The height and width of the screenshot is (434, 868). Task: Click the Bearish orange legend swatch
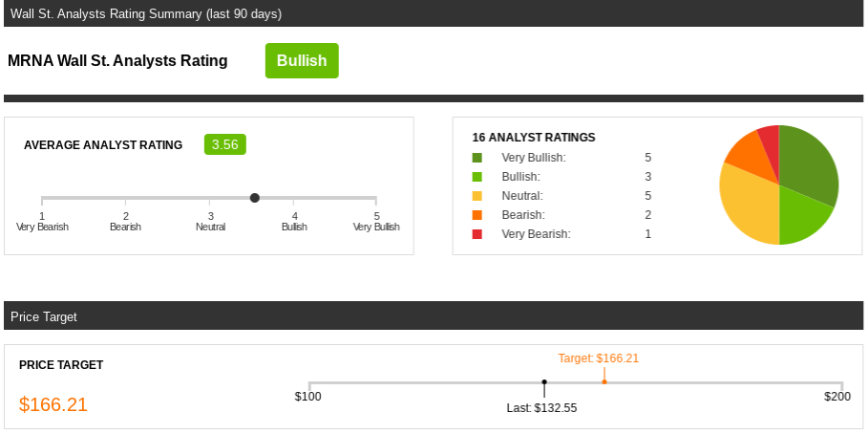[x=477, y=215]
